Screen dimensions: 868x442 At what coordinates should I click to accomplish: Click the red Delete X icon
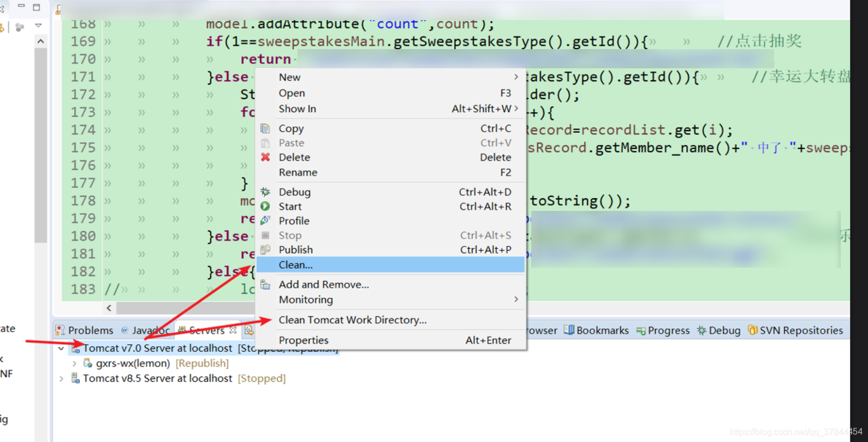pos(265,157)
